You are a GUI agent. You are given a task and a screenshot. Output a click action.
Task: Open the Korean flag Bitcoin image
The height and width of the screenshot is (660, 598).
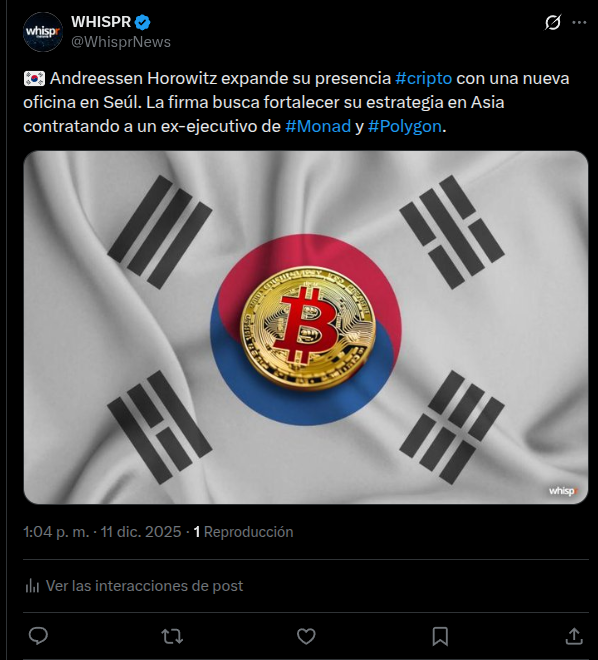(306, 327)
